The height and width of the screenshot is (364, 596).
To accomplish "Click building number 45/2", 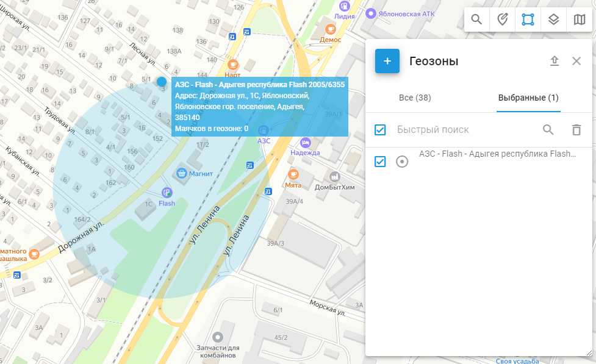I will point(281,337).
